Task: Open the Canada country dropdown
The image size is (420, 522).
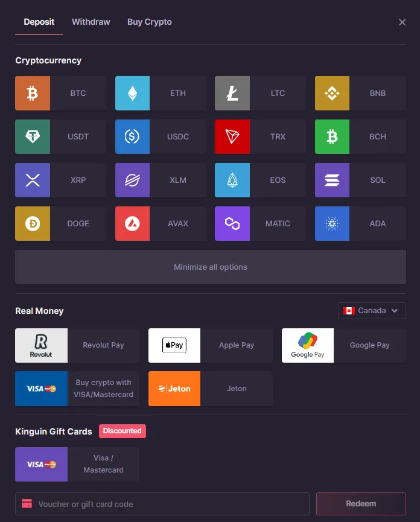Action: tap(372, 311)
